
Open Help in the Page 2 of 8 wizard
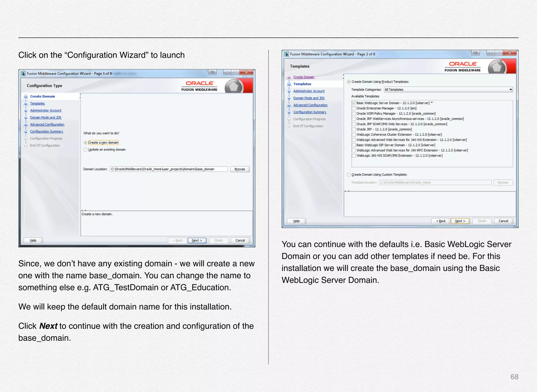(296, 221)
